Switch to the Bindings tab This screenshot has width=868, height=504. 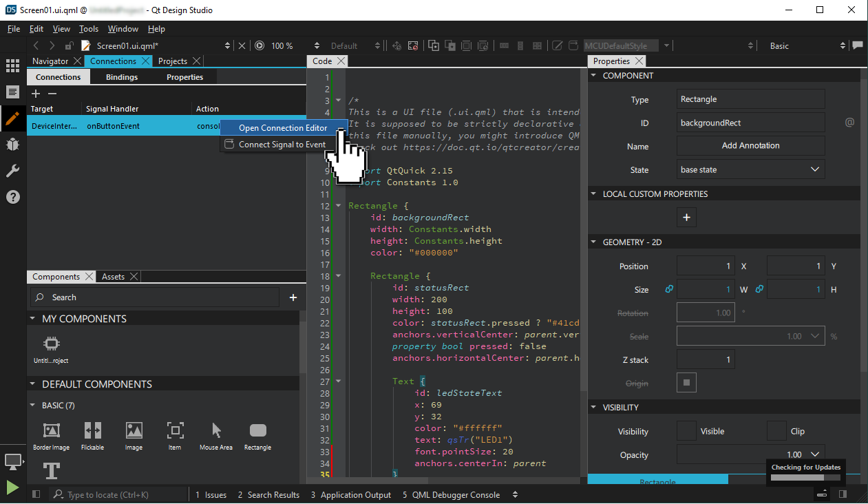point(122,77)
